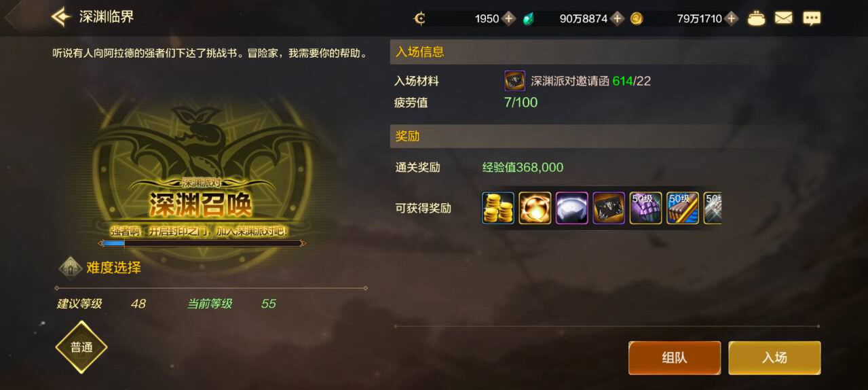Tap the second 50级 blue-striped equipment reward
This screenshot has height=390, width=868.
coord(683,208)
